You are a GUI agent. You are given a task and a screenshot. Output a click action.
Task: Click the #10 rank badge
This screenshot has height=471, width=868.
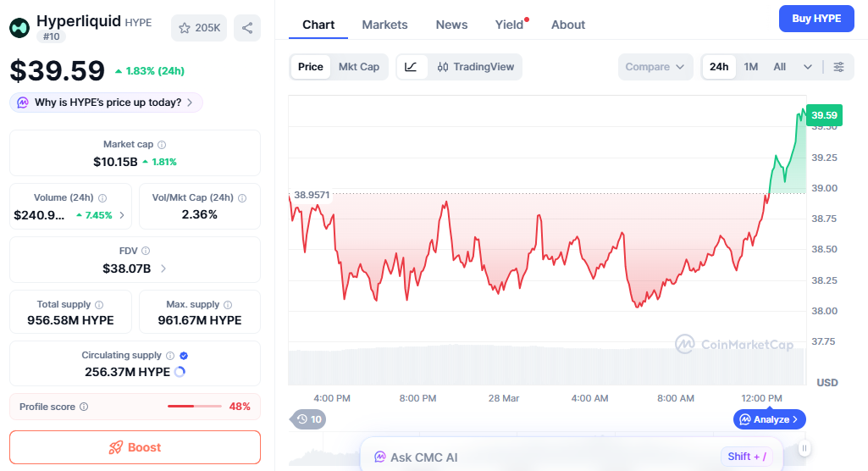(x=52, y=36)
